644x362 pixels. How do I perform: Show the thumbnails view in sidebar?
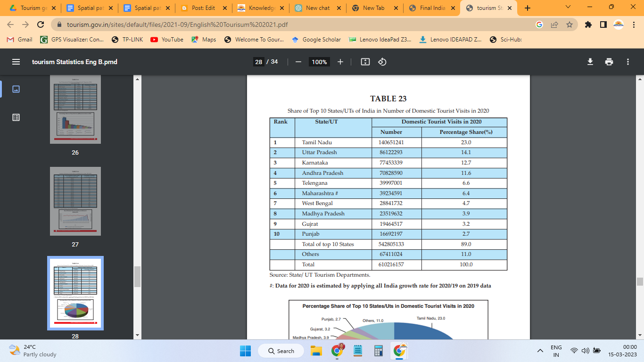[x=16, y=89]
